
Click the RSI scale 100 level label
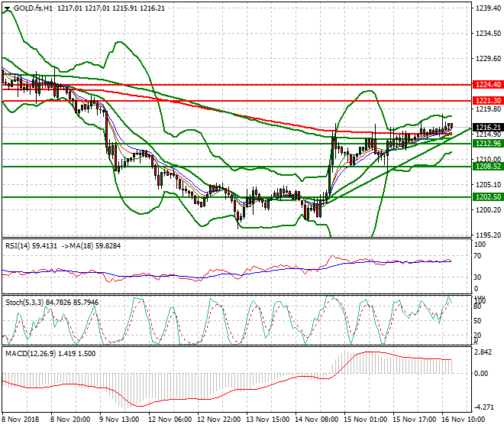(x=480, y=244)
